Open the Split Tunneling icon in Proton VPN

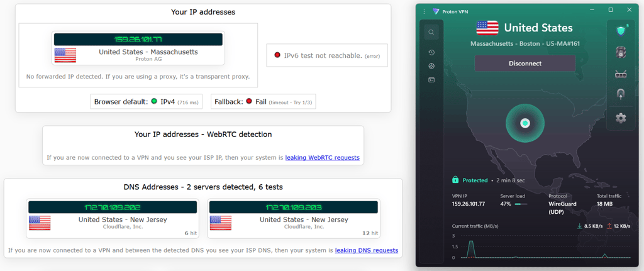621,95
